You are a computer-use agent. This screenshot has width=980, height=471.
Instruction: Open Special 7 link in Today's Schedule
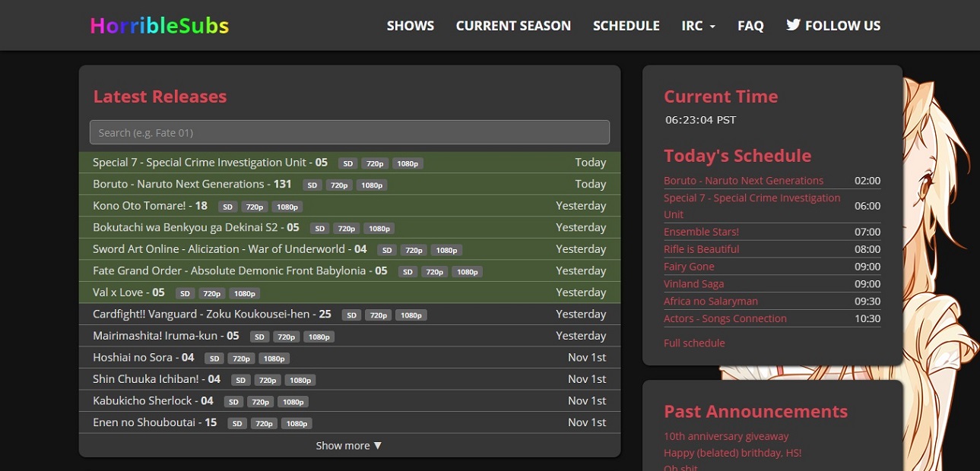[x=752, y=206]
